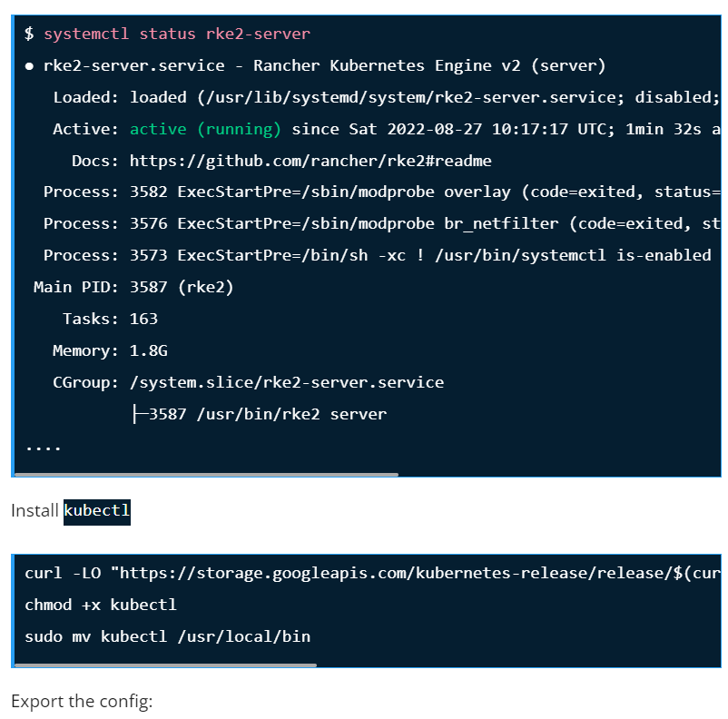The width and height of the screenshot is (728, 719).
Task: Click the "Memory: 1.8G" value
Action: pyautogui.click(x=149, y=350)
